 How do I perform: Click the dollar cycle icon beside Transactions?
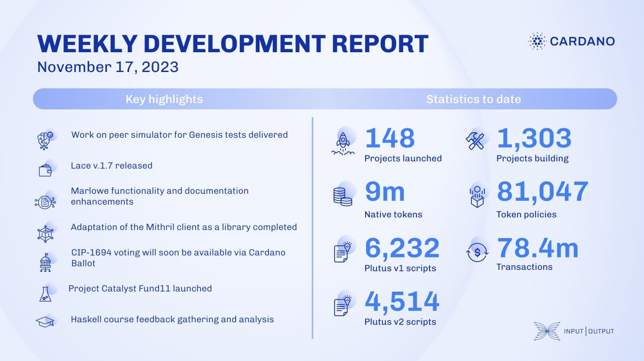tap(476, 253)
